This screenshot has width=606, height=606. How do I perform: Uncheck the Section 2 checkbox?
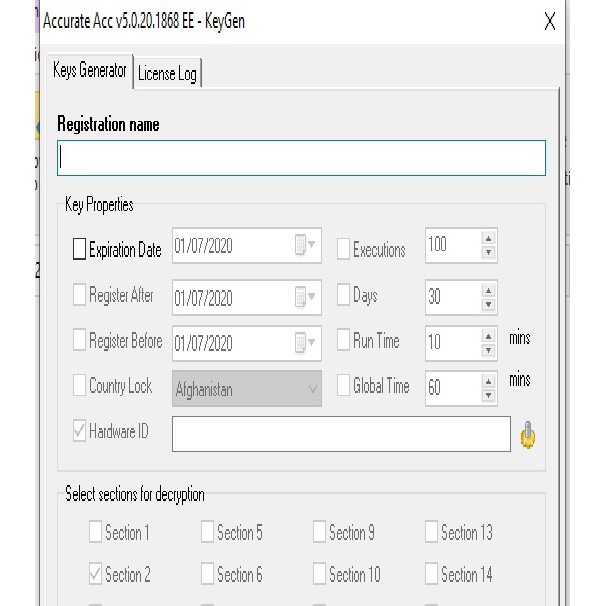[95, 573]
